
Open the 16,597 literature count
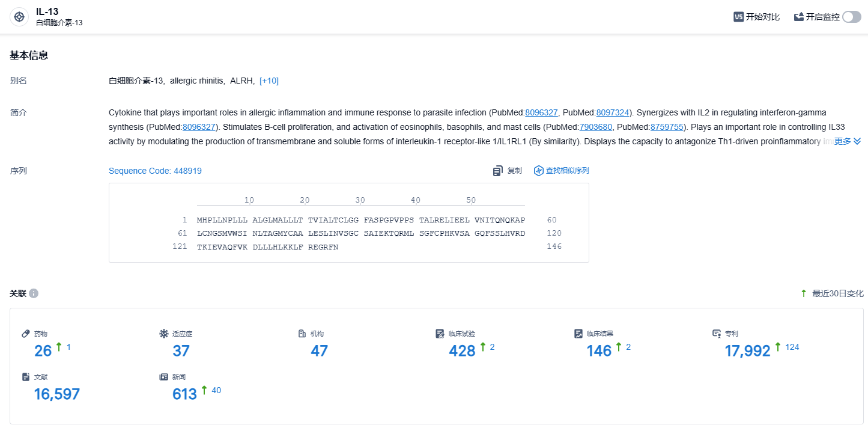tap(57, 394)
